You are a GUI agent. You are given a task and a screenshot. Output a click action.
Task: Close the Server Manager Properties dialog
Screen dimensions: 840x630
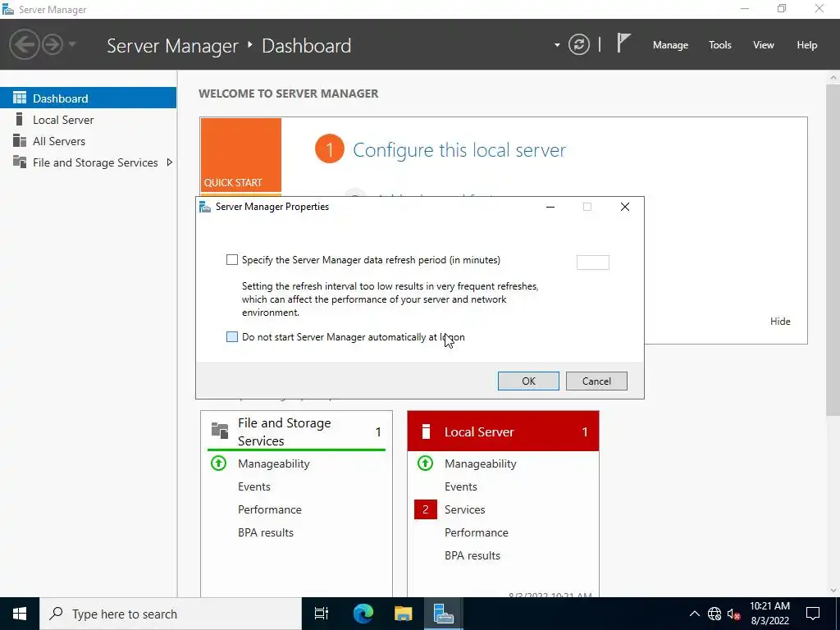(624, 207)
